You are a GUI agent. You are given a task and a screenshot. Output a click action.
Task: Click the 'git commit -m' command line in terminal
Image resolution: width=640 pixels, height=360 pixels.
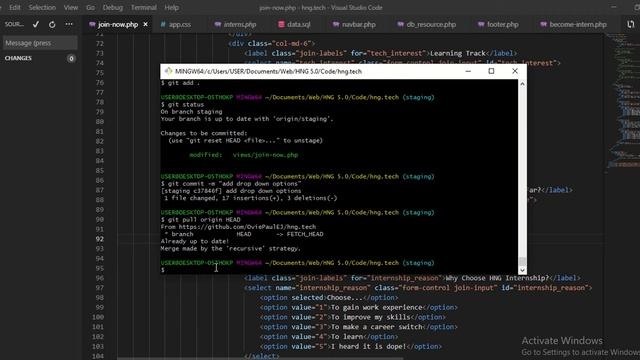pyautogui.click(x=231, y=184)
